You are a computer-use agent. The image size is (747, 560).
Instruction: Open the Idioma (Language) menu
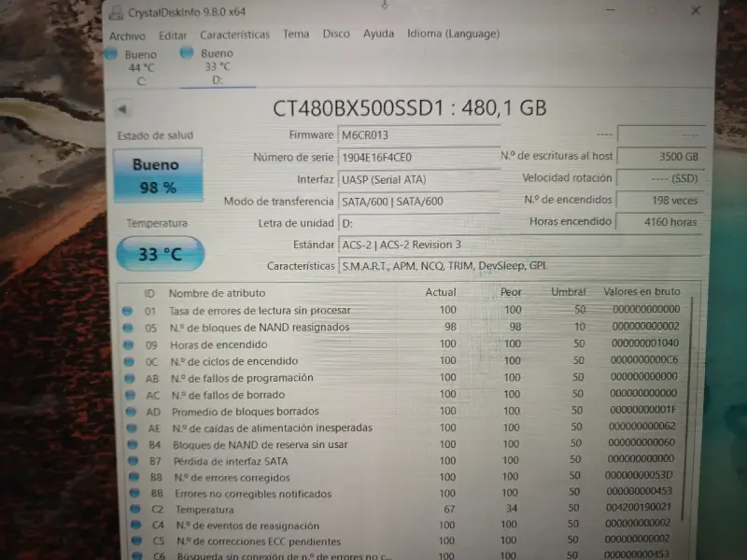(453, 34)
